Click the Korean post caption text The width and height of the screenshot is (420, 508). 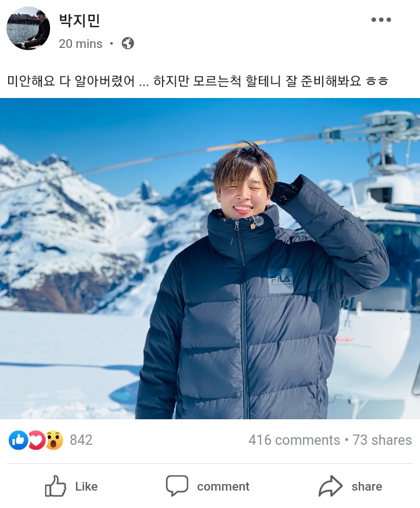pyautogui.click(x=197, y=81)
